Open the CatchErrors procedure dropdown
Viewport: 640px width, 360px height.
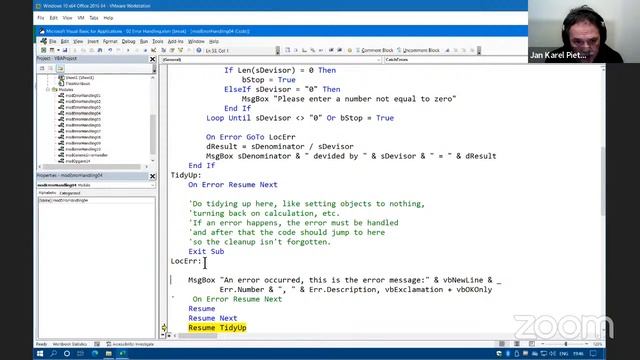pyautogui.click(x=456, y=60)
